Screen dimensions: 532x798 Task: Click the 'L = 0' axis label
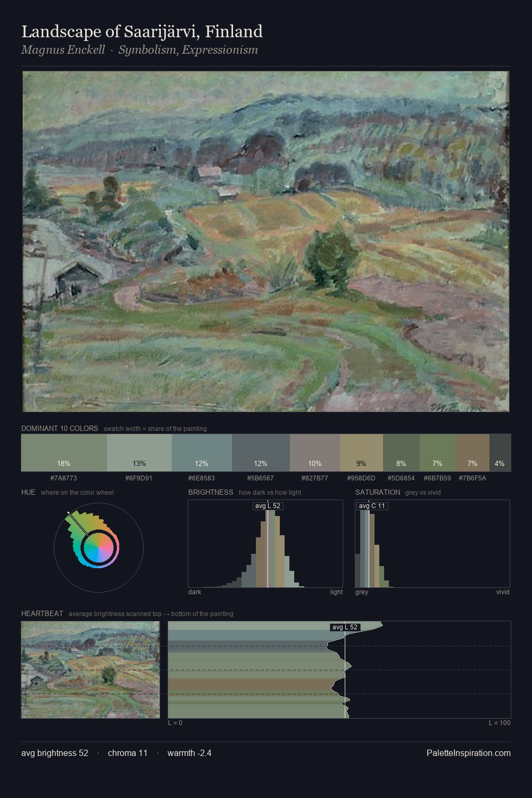(x=175, y=723)
